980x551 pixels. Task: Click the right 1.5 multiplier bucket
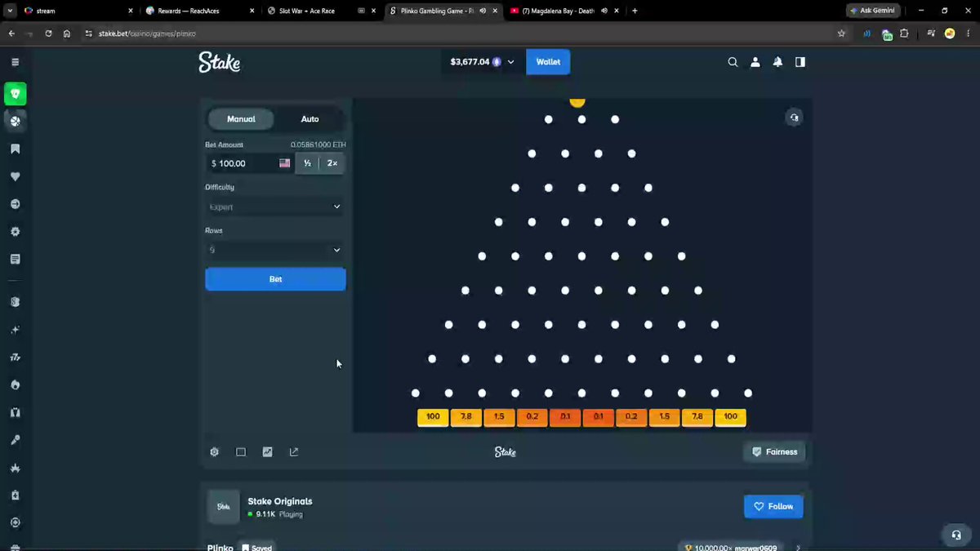point(665,417)
